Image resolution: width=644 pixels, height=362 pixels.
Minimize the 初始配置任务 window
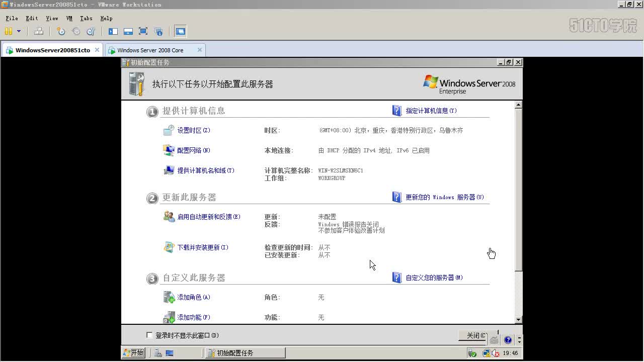[x=501, y=62]
